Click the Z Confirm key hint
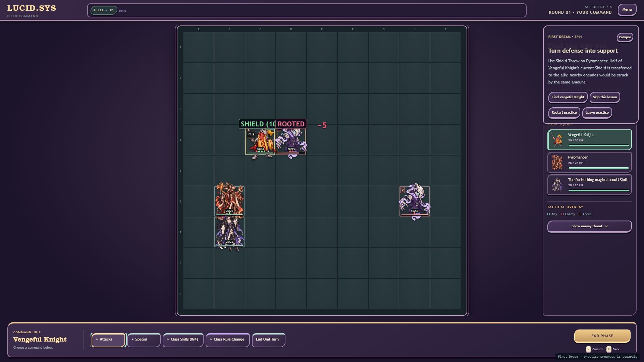Image resolution: width=644 pixels, height=362 pixels. pyautogui.click(x=595, y=349)
